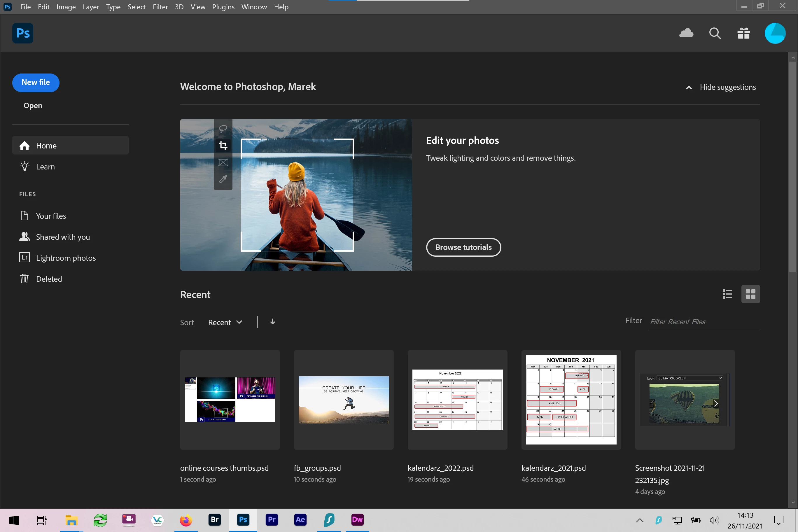798x532 pixels.
Task: Switch Recent files to list view
Action: coord(727,294)
